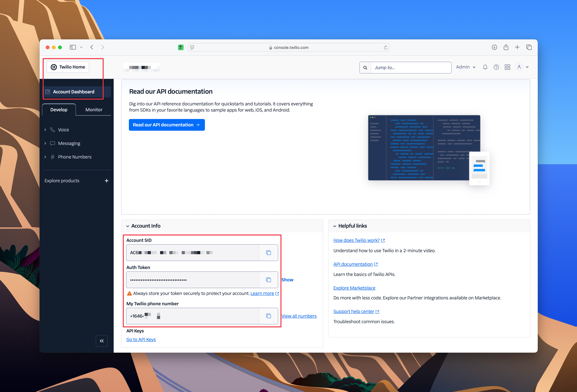Click the console.twilio.com address bar

pos(288,47)
